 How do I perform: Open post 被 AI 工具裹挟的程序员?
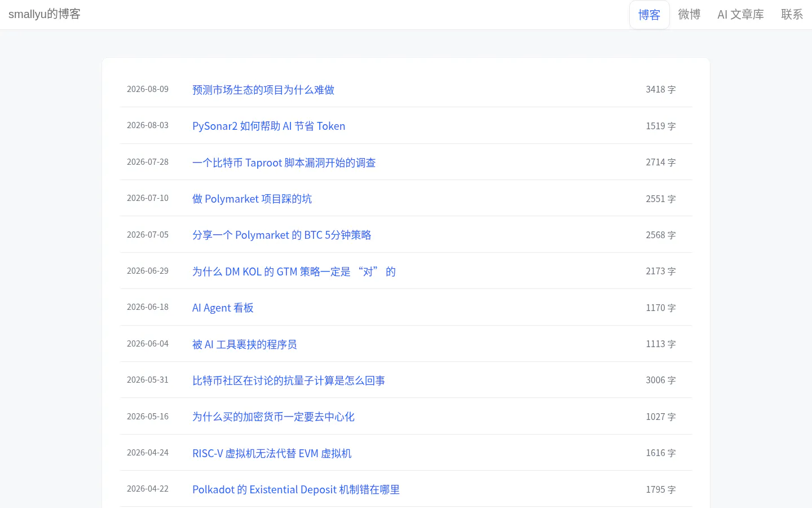pos(245,344)
